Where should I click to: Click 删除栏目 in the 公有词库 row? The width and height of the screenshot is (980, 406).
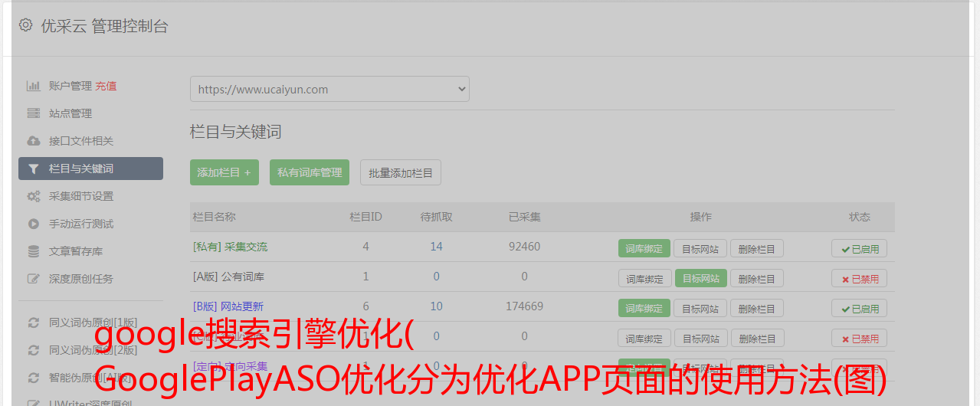[x=757, y=278]
